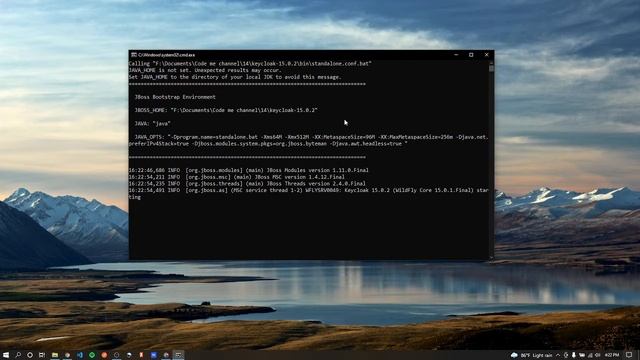Click 'Set JAVA_HOME to the directory' line
640x360 pixels.
[x=235, y=77]
